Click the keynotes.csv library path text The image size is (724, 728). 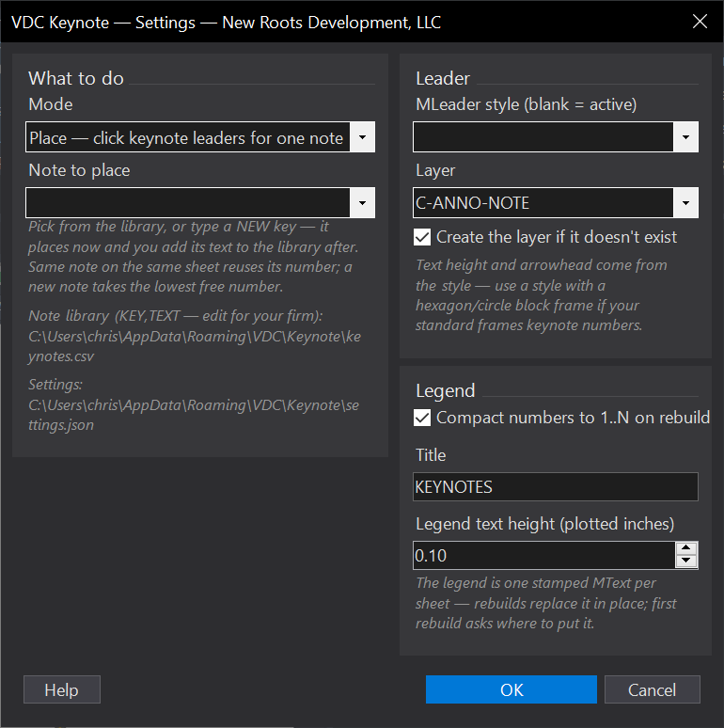[195, 346]
